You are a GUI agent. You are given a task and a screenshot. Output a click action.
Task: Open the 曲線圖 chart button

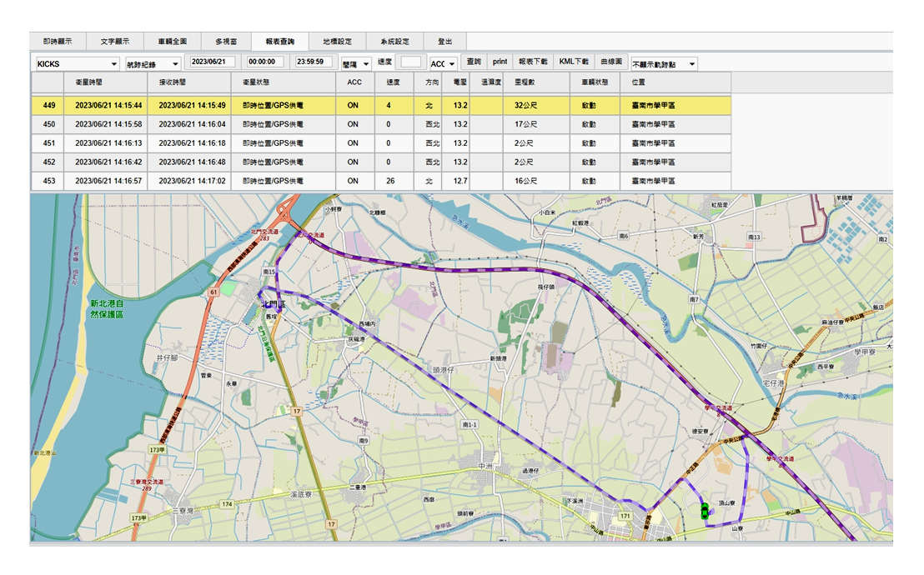pos(611,62)
